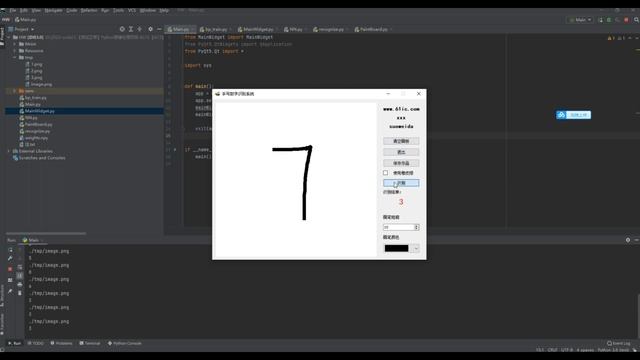
Task: Open the Terminal tool window tab
Action: [x=90, y=343]
